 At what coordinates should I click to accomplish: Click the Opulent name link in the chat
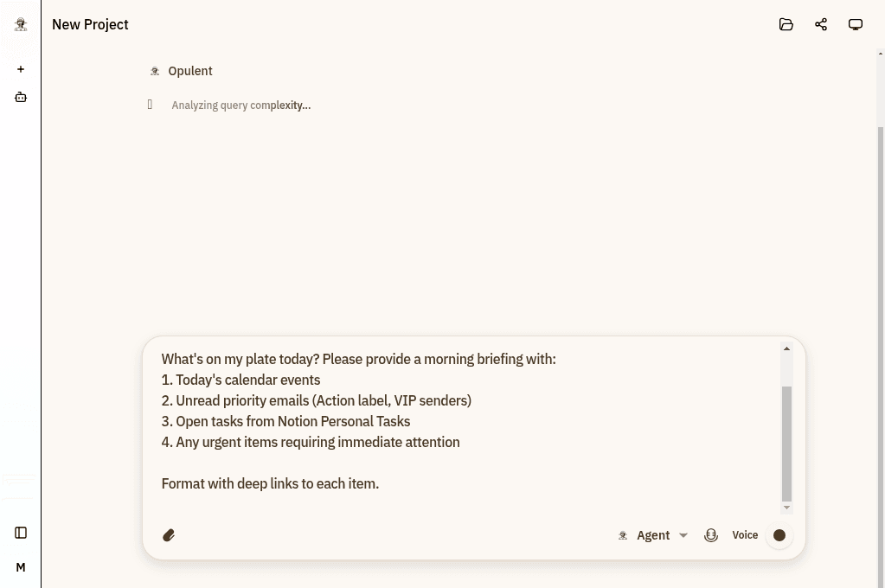click(190, 70)
